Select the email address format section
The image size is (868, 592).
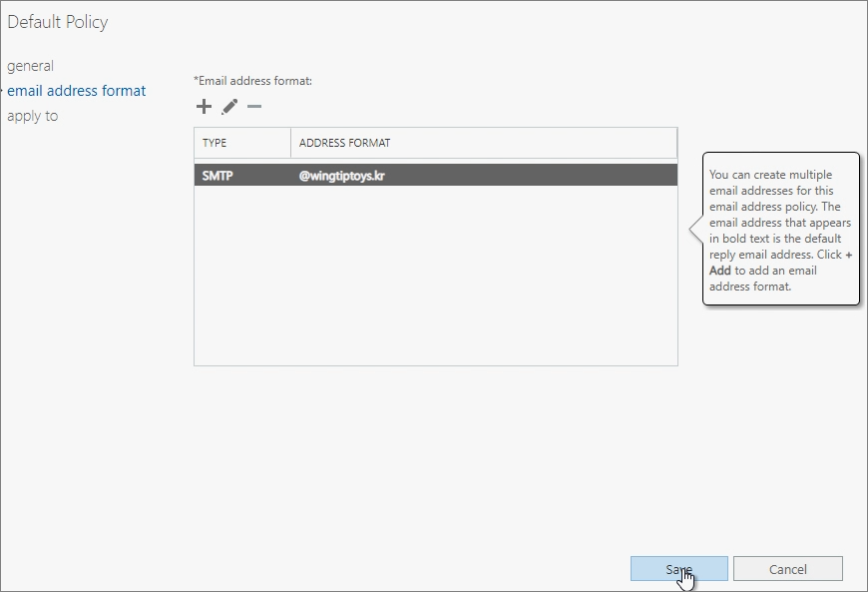point(77,91)
